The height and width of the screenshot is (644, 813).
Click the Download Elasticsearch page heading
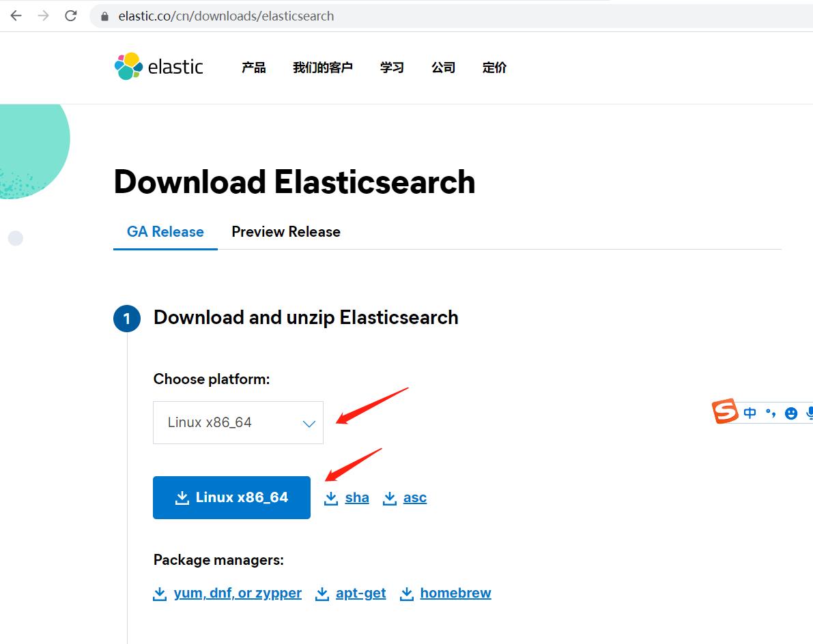tap(294, 182)
